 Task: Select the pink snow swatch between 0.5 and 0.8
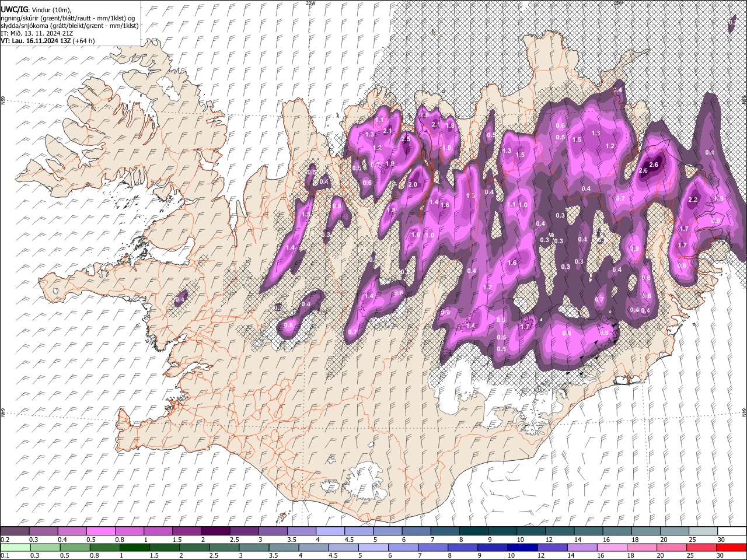(100, 531)
